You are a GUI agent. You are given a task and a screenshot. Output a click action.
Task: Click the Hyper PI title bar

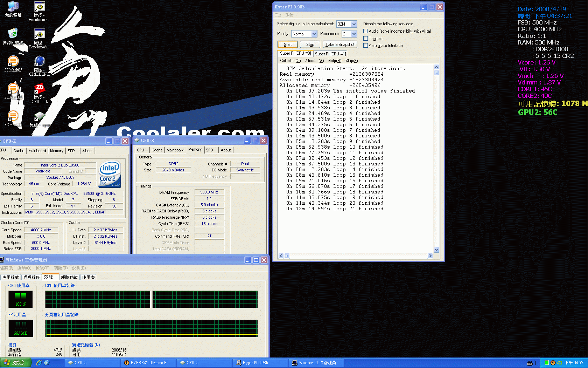click(358, 7)
